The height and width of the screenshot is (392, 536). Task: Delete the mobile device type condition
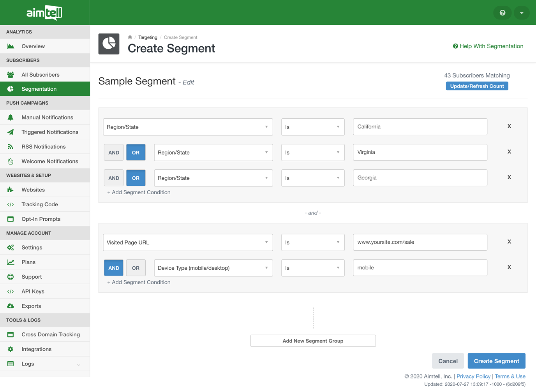(x=509, y=267)
